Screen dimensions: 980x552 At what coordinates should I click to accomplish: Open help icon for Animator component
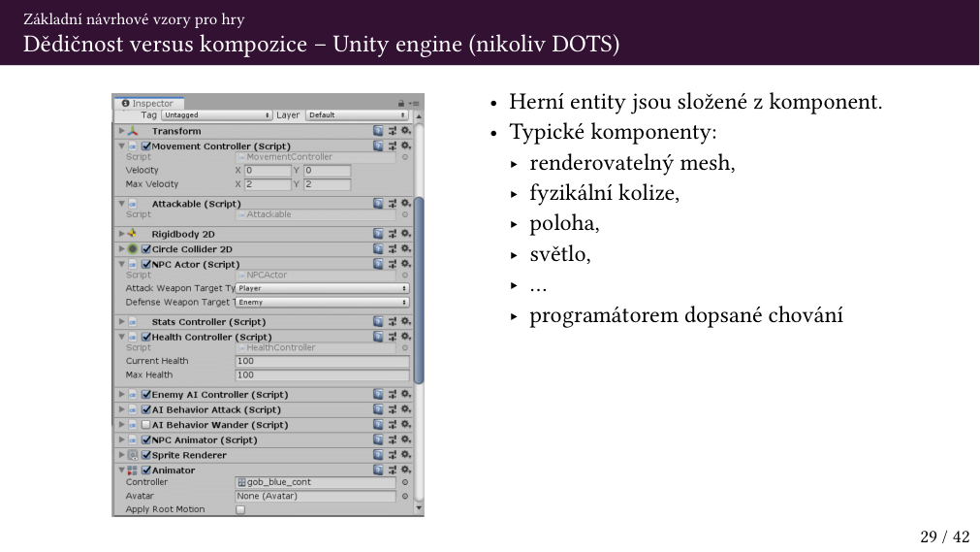pos(378,470)
